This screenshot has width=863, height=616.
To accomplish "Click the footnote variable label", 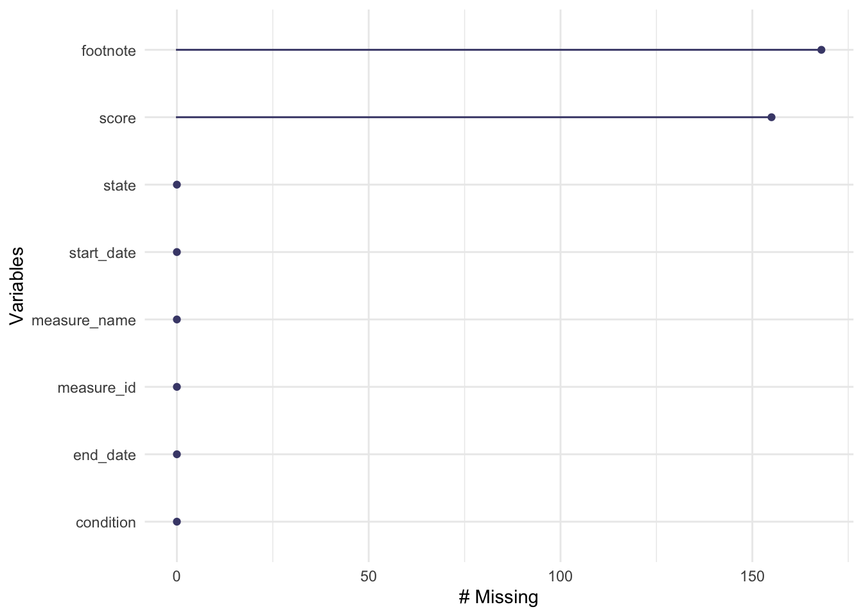I will click(109, 51).
